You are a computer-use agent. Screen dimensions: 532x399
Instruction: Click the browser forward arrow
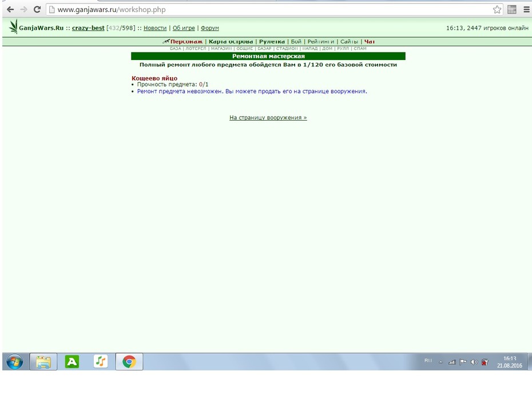[x=23, y=10]
